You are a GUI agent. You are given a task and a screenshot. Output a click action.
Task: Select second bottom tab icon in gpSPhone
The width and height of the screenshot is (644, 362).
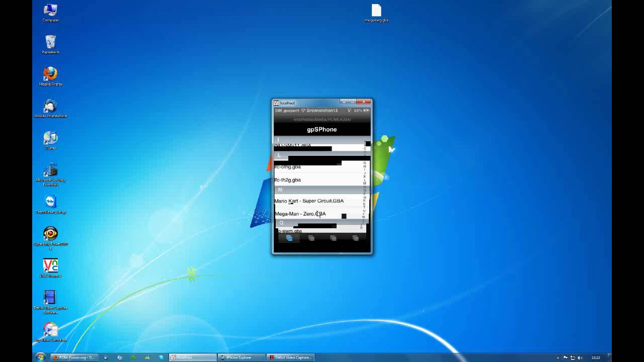click(x=311, y=238)
